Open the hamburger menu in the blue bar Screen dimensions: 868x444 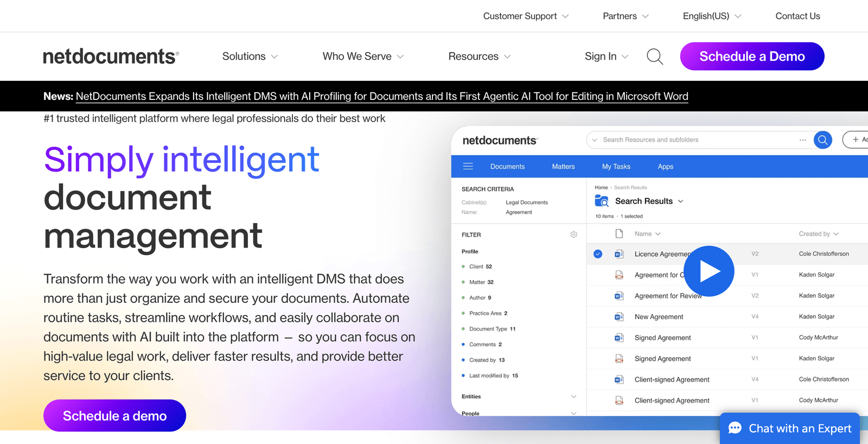tap(468, 167)
